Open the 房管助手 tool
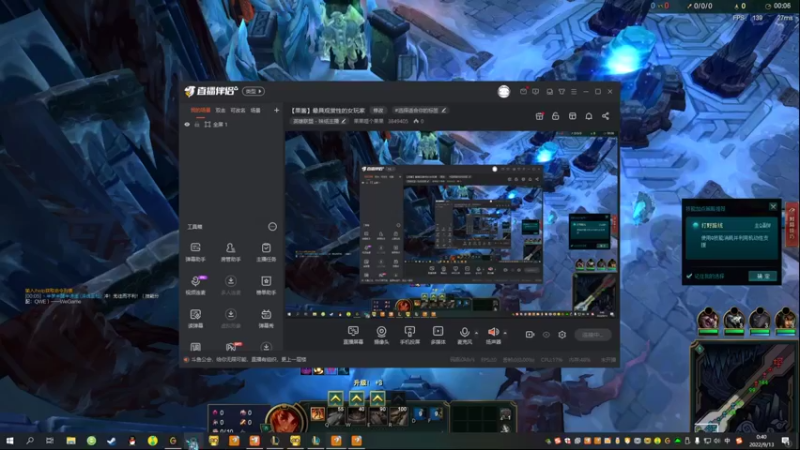 pyautogui.click(x=231, y=252)
